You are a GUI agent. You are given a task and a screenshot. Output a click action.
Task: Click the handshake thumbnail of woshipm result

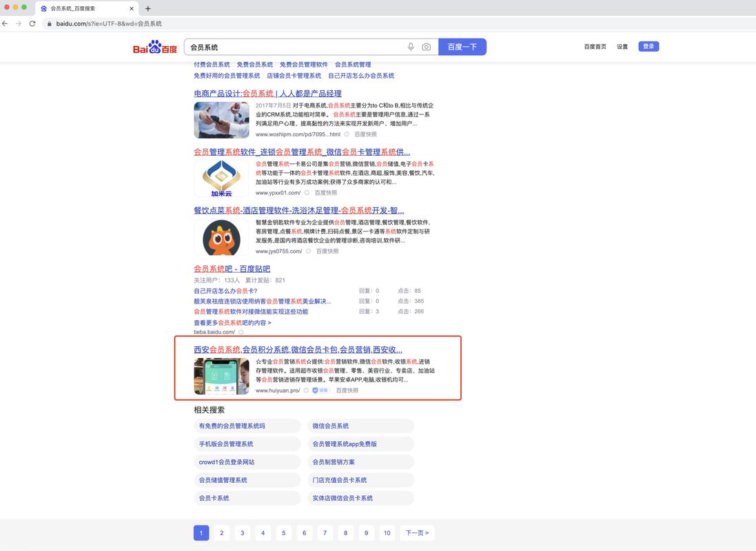[221, 120]
